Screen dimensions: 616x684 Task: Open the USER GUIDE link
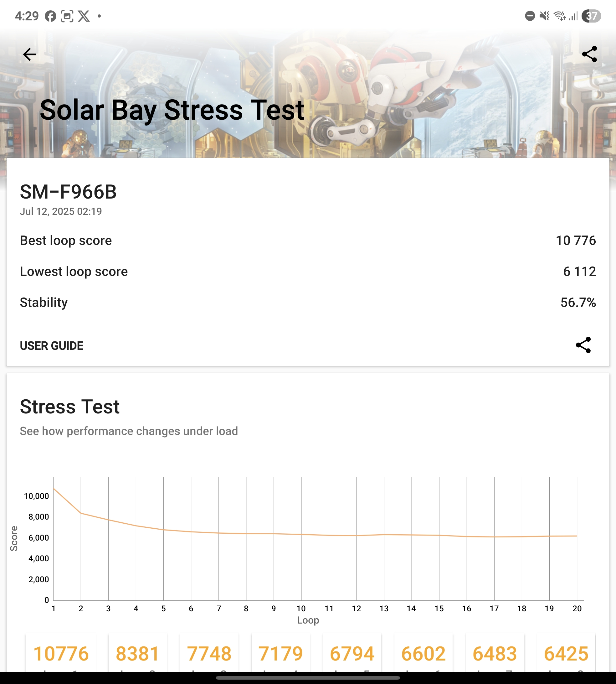tap(51, 346)
